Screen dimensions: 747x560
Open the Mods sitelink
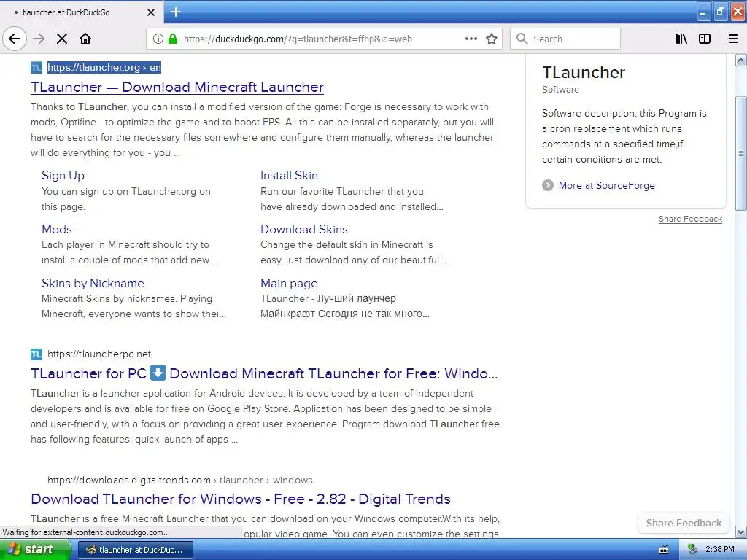57,229
